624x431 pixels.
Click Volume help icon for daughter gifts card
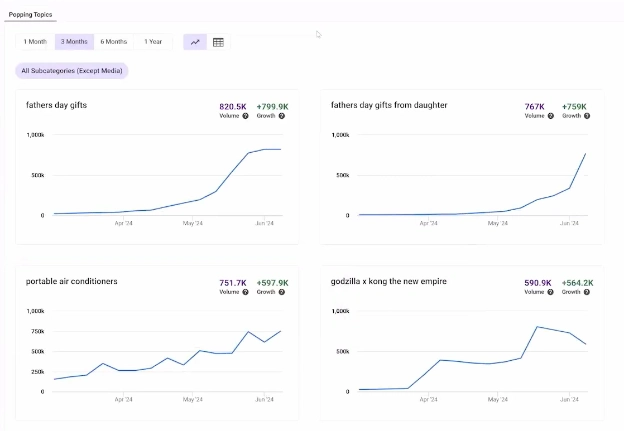coord(550,116)
